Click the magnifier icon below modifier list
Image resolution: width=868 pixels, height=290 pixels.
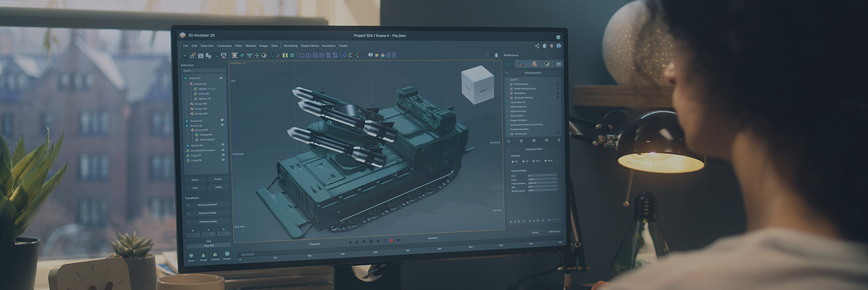click(508, 141)
